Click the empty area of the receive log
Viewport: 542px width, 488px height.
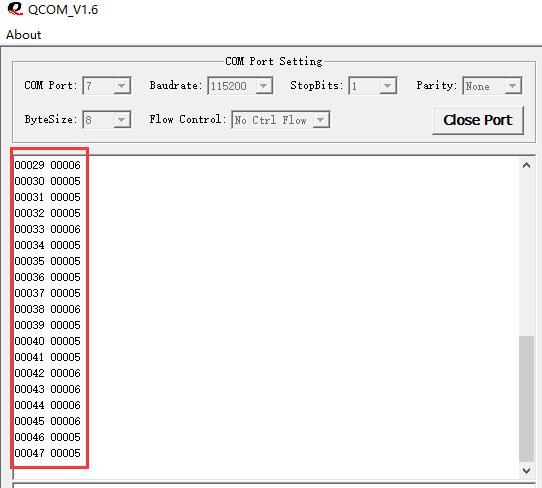(301, 311)
